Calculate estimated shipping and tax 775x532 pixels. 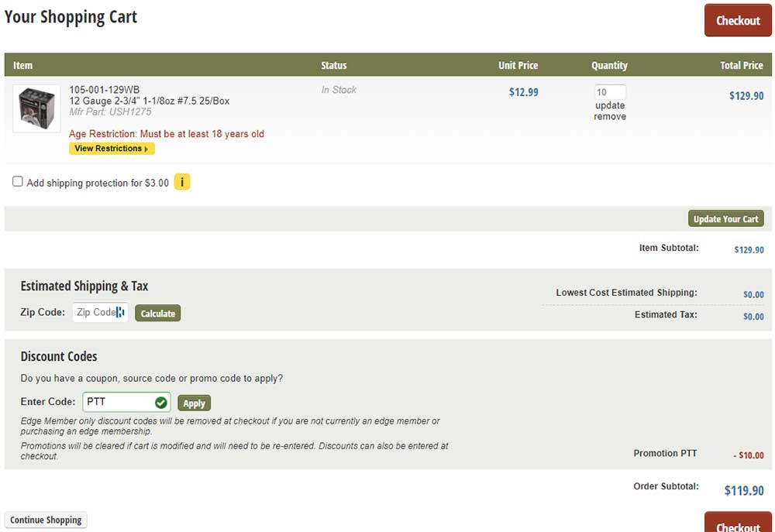click(157, 314)
